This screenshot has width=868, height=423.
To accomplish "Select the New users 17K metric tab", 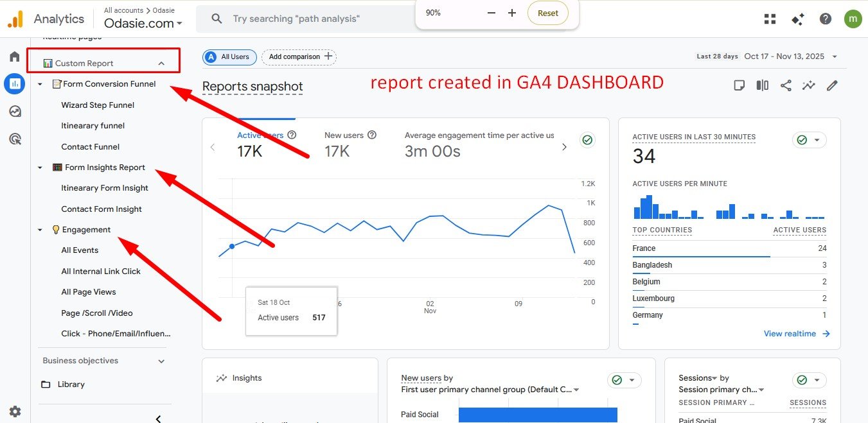I will pos(350,144).
